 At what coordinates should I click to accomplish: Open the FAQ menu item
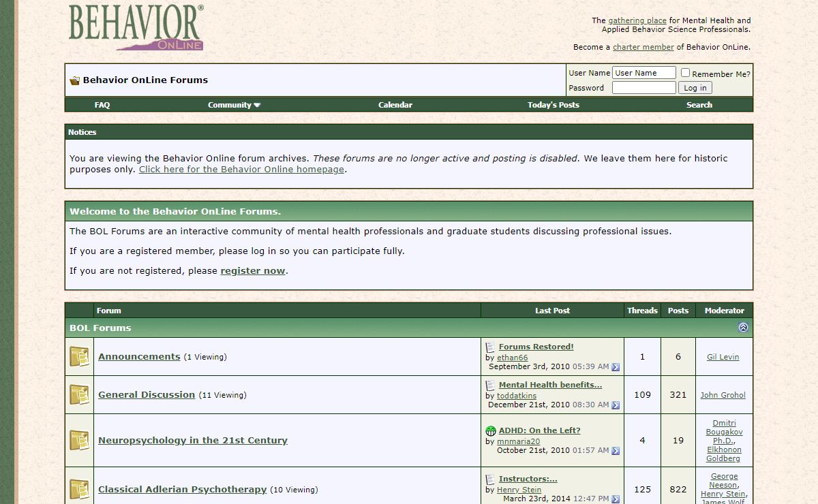pos(102,105)
